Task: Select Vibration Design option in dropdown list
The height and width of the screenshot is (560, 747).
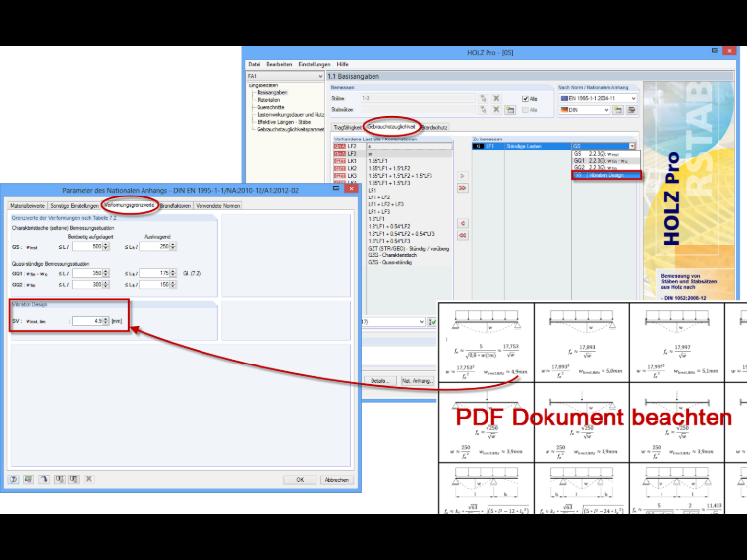Action: (606, 175)
